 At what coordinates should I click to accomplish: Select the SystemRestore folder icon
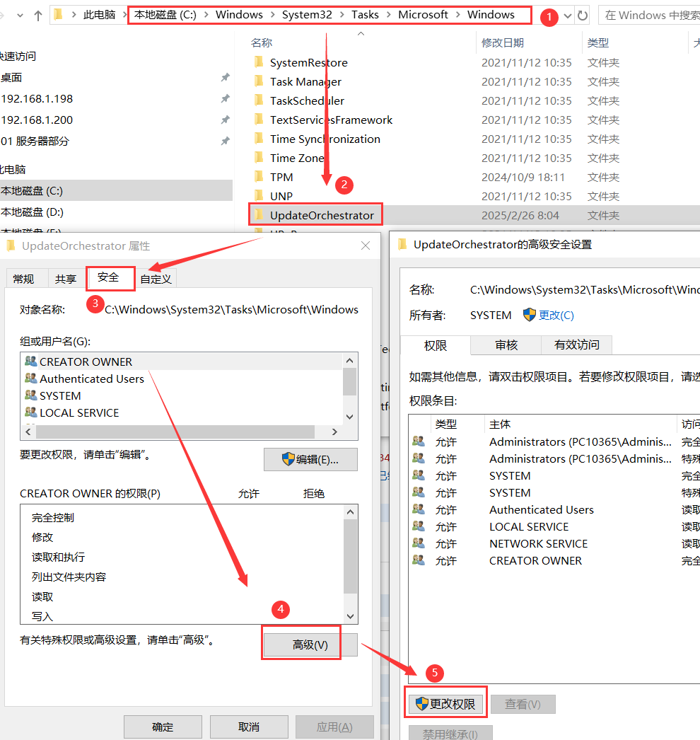tap(259, 62)
